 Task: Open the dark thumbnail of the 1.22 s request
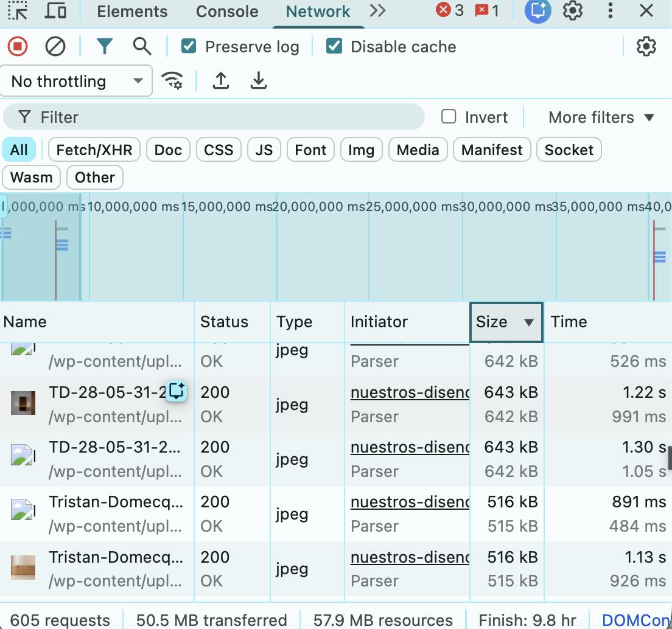(x=23, y=403)
